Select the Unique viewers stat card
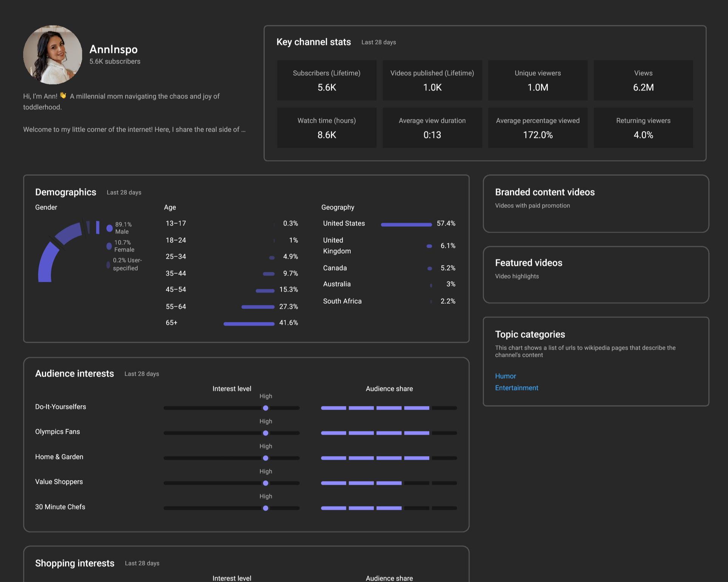 (538, 80)
